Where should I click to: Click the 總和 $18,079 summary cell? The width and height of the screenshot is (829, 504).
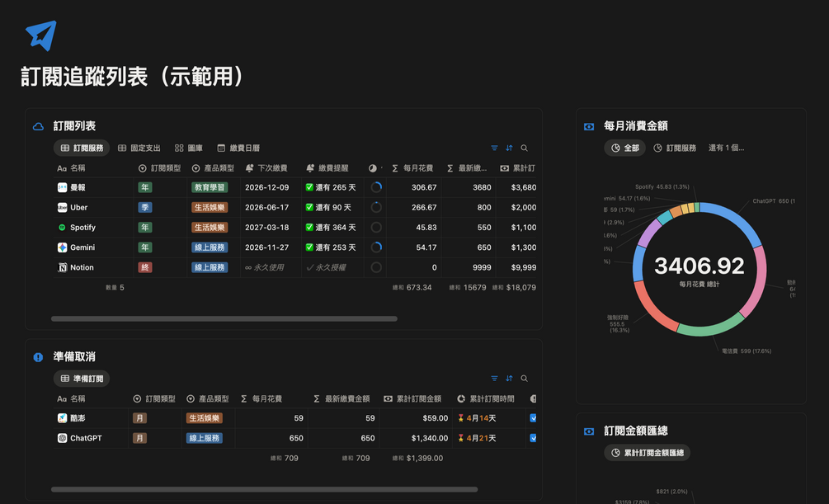click(515, 288)
